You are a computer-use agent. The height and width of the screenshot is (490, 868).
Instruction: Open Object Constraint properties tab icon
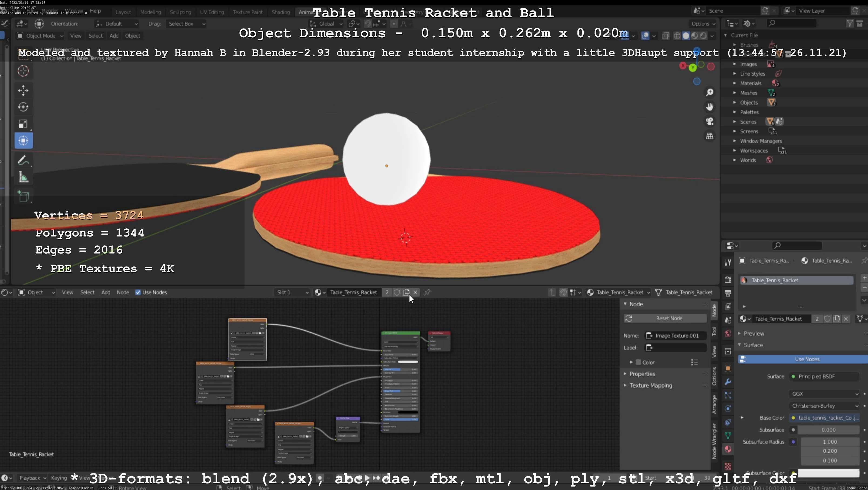[x=728, y=422]
